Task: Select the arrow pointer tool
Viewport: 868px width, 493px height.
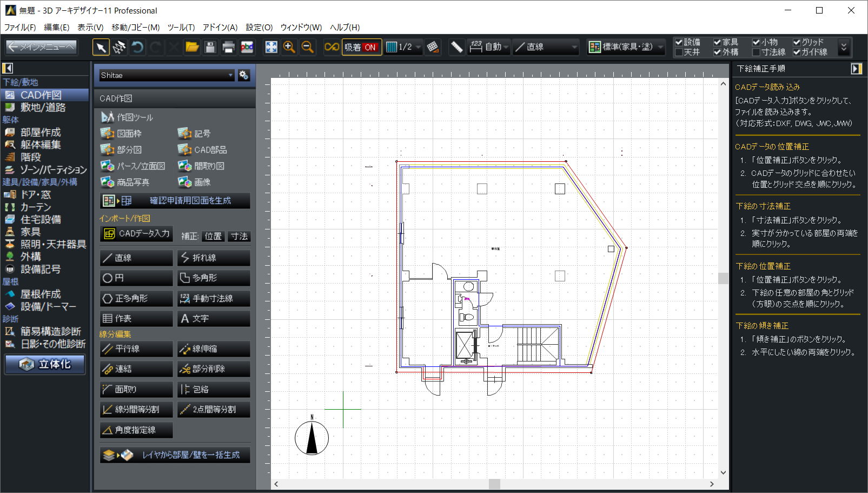Action: point(101,47)
